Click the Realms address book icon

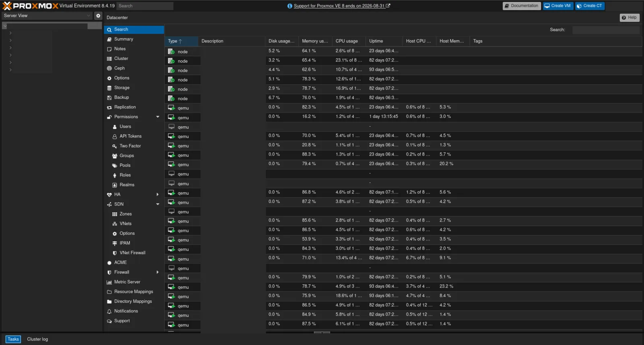pos(115,185)
